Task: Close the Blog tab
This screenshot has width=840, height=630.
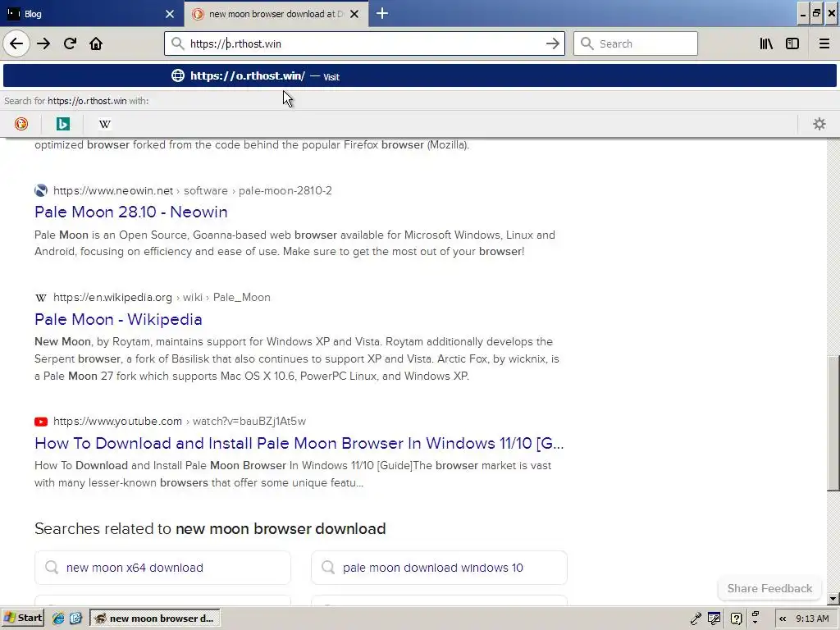Action: click(x=170, y=14)
